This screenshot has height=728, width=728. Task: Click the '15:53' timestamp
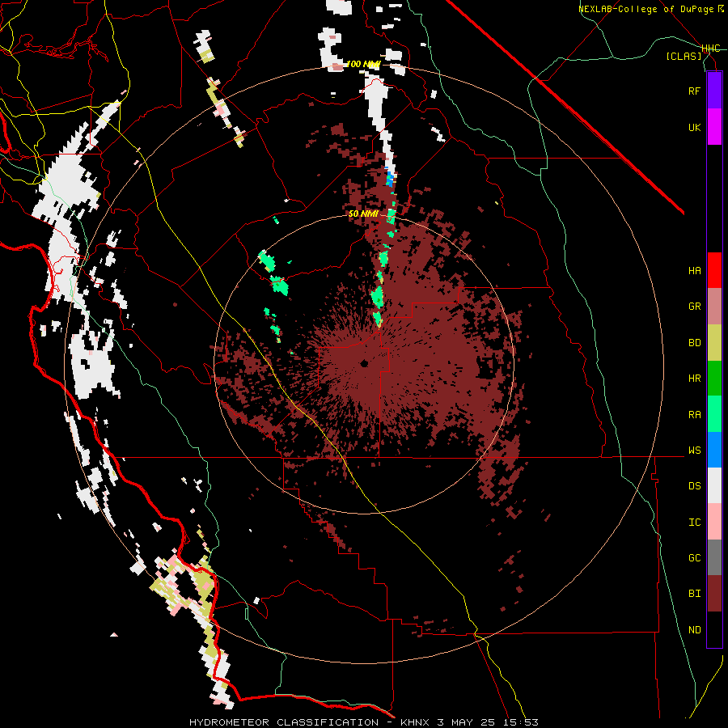(x=521, y=722)
